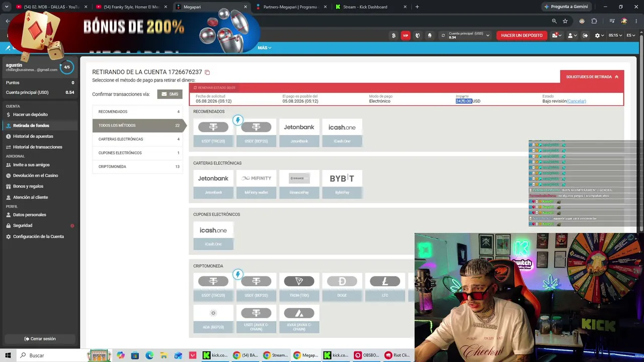Click the profile completion 4/5 ring

click(67, 67)
